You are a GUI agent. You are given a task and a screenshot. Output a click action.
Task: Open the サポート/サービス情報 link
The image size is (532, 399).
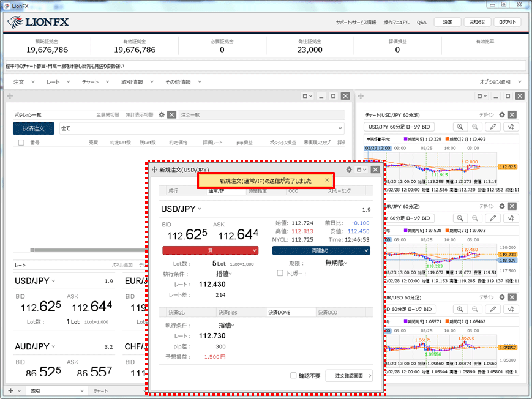click(x=356, y=23)
